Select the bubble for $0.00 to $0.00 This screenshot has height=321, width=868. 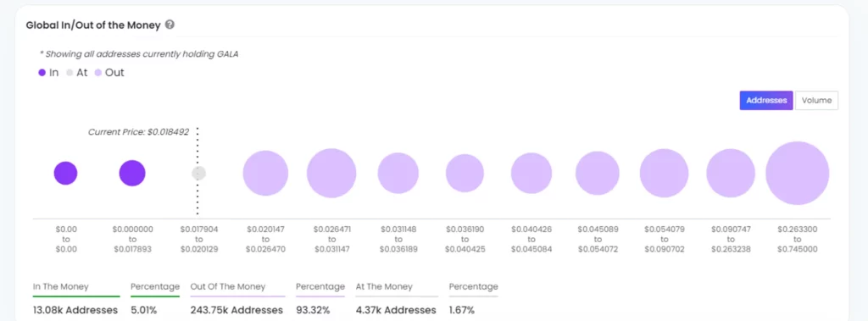pos(65,174)
